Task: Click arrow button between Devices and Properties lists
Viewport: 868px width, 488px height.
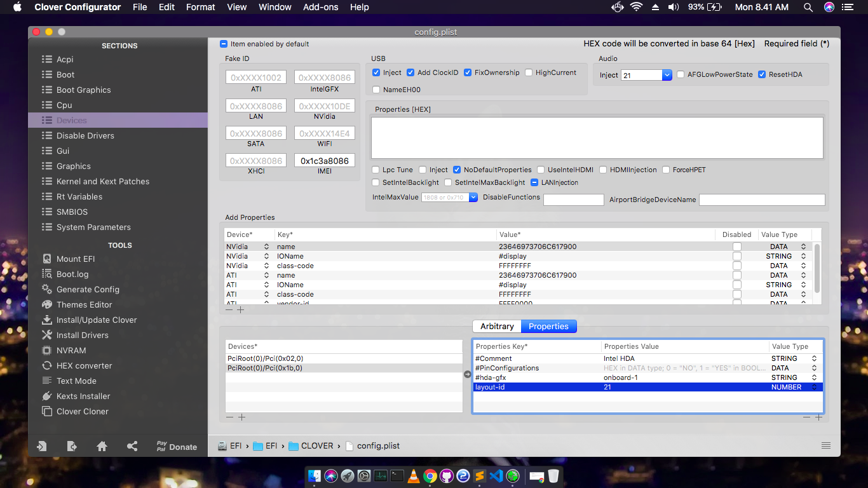Action: click(468, 375)
